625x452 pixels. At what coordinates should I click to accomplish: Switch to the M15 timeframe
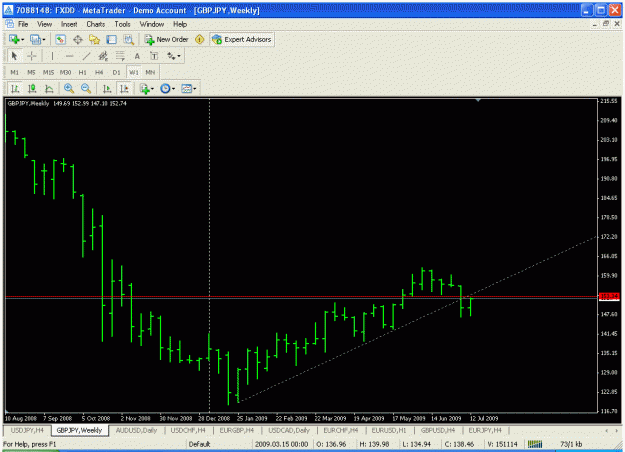48,72
